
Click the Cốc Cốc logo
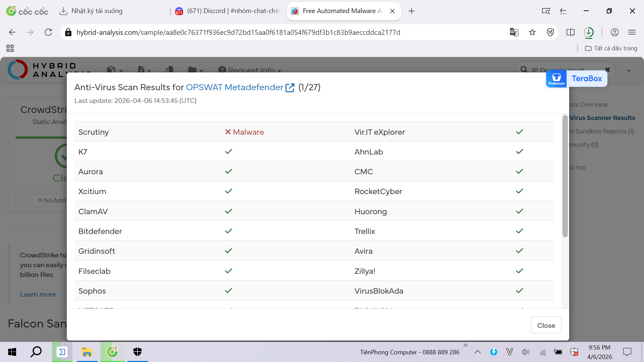[x=27, y=11]
